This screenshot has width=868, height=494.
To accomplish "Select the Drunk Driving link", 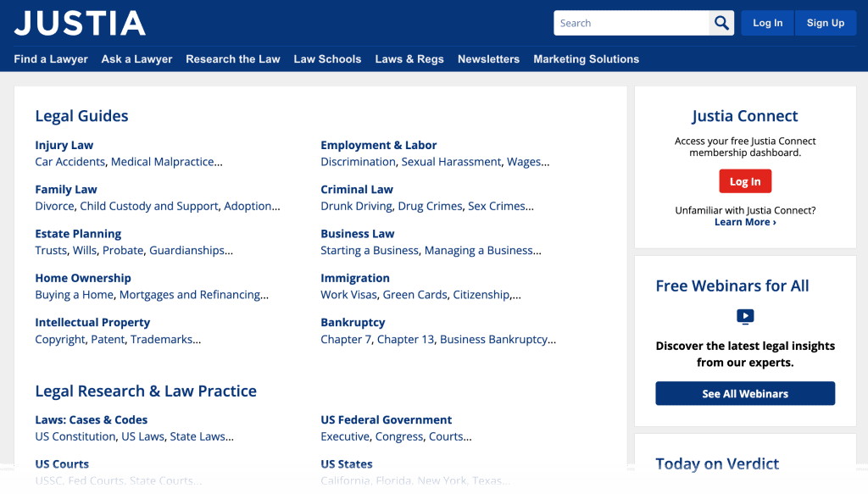I will click(x=357, y=206).
